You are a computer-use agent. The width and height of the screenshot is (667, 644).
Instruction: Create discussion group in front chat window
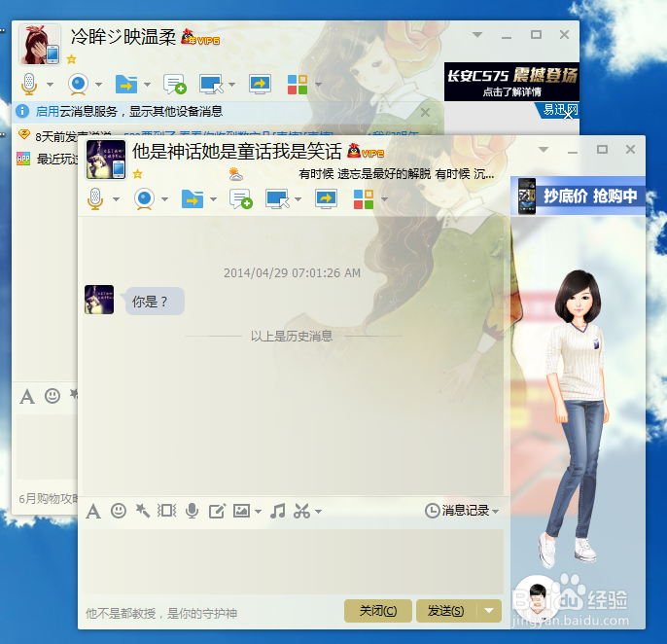pos(241,199)
